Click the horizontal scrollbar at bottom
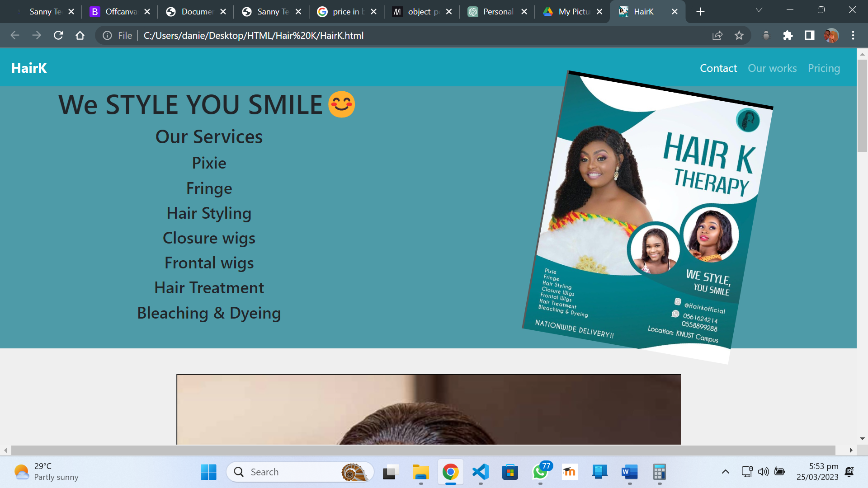 click(423, 450)
